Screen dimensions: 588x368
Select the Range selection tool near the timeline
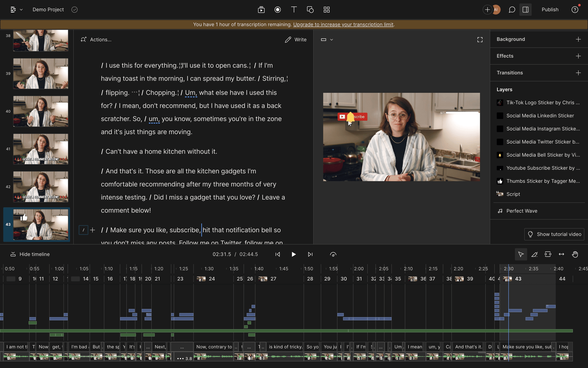(548, 254)
